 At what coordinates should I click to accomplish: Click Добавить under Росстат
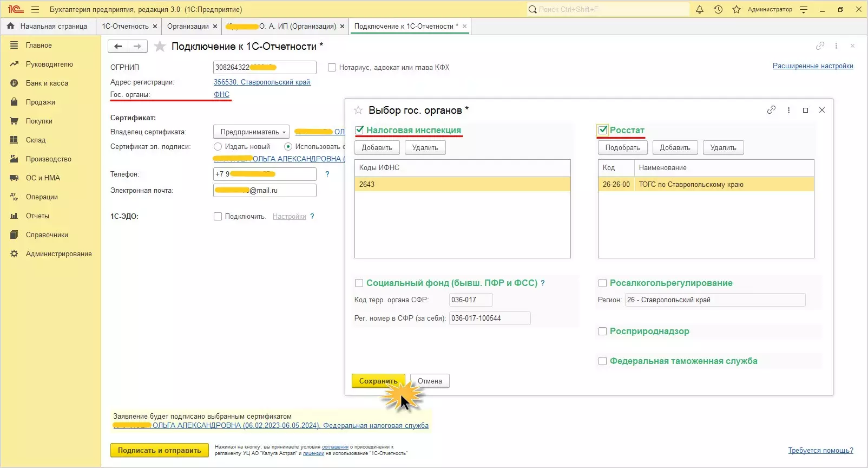pyautogui.click(x=675, y=147)
